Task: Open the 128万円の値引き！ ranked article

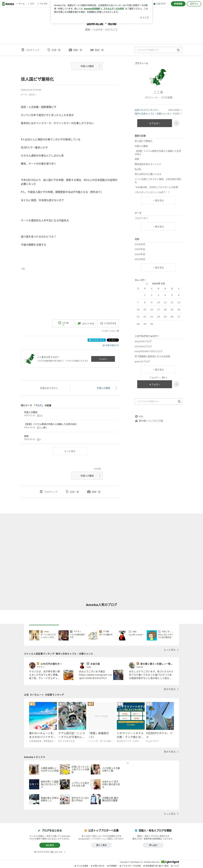Action: tap(51, 664)
